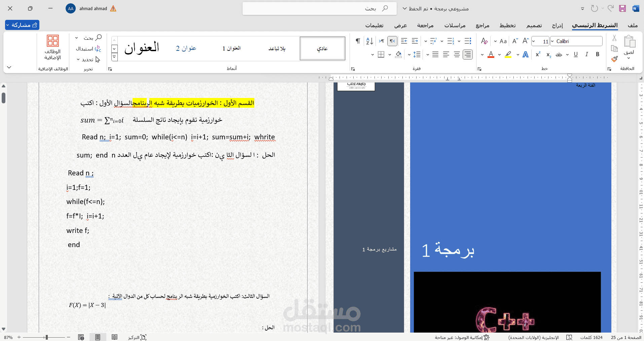
Task: Toggle right-to-left text direction button
Action: (392, 41)
